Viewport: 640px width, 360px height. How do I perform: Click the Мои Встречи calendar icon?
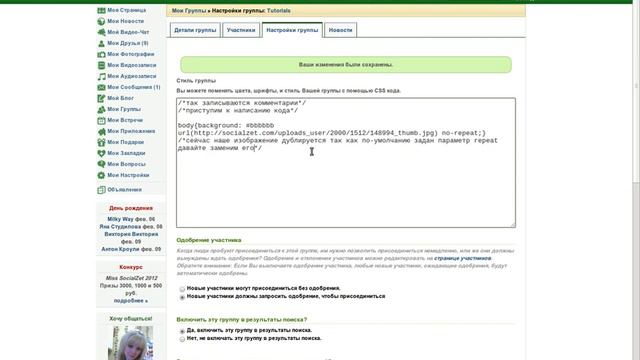pyautogui.click(x=101, y=120)
